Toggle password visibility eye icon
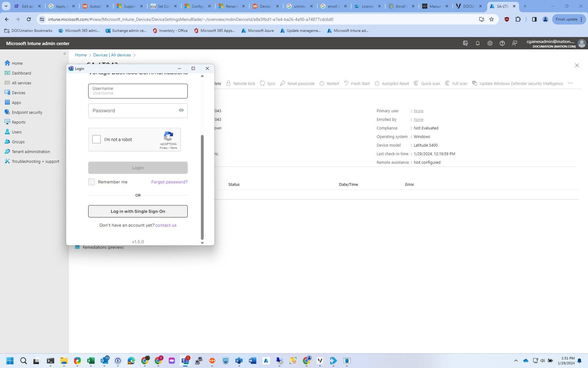This screenshot has height=368, width=588. [x=181, y=110]
